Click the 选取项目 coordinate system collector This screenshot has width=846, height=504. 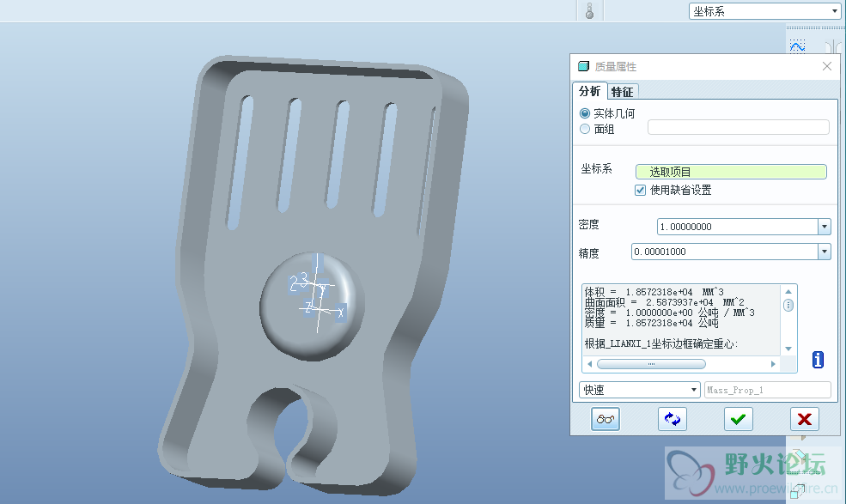[x=731, y=172]
